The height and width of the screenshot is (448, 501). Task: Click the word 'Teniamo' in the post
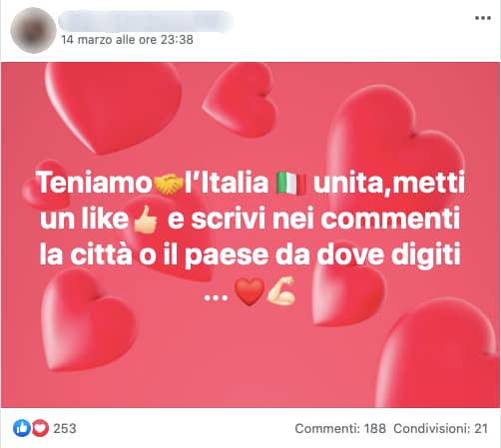point(95,183)
